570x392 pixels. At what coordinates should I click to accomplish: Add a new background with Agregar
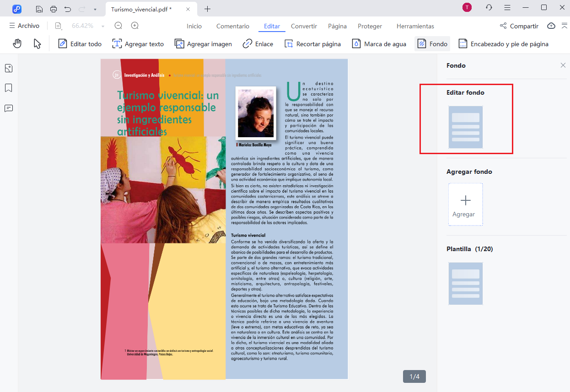(x=465, y=204)
